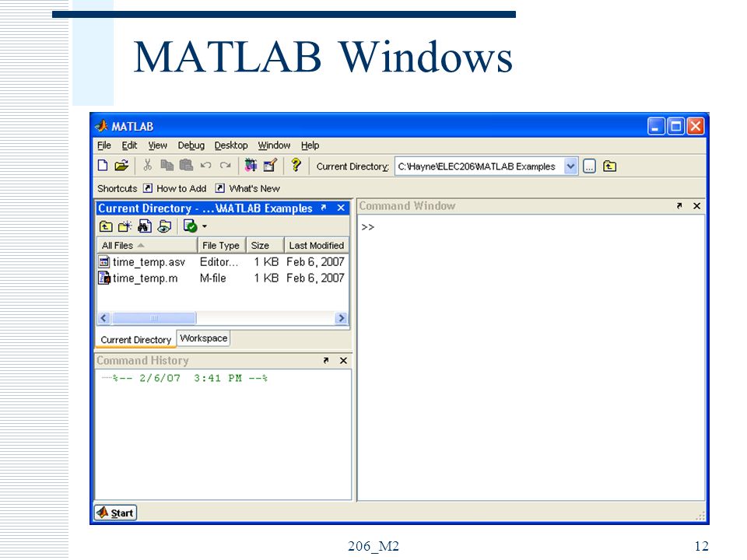This screenshot has height=560, width=747.
Task: Click the Redo arrow icon
Action: point(226,165)
